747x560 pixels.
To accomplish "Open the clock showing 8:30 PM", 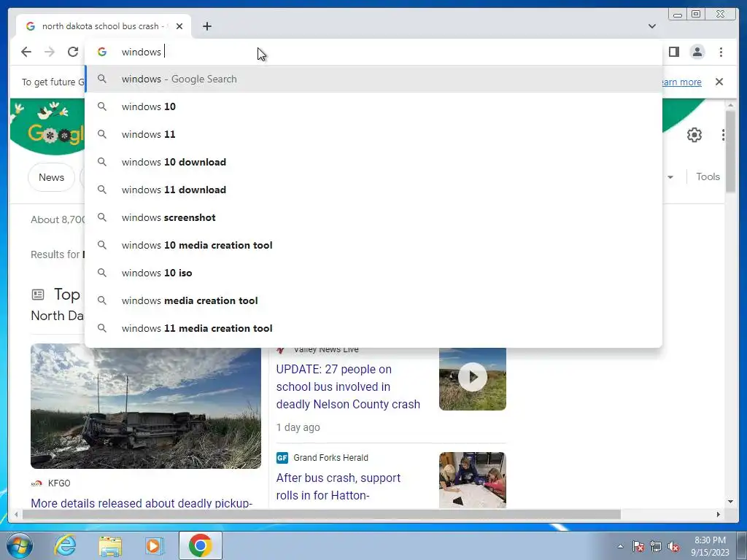I will click(x=710, y=545).
